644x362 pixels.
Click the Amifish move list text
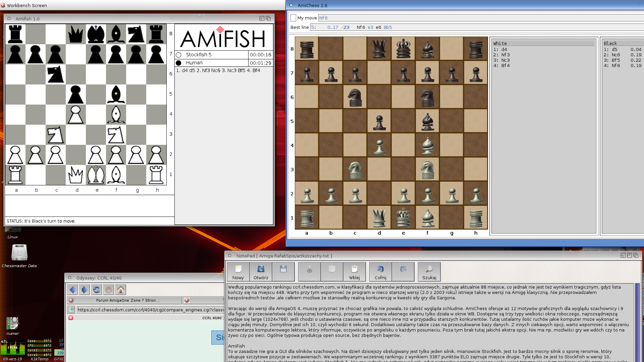218,70
